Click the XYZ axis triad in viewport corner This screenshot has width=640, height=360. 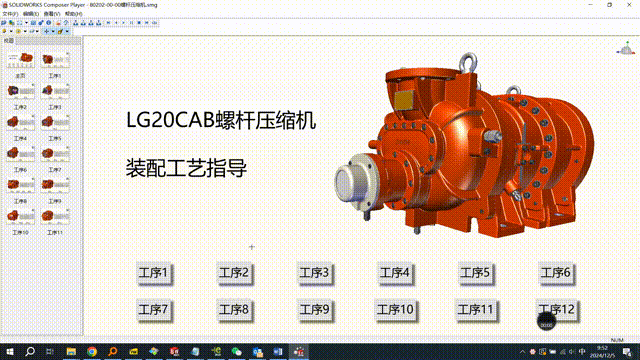(626, 49)
